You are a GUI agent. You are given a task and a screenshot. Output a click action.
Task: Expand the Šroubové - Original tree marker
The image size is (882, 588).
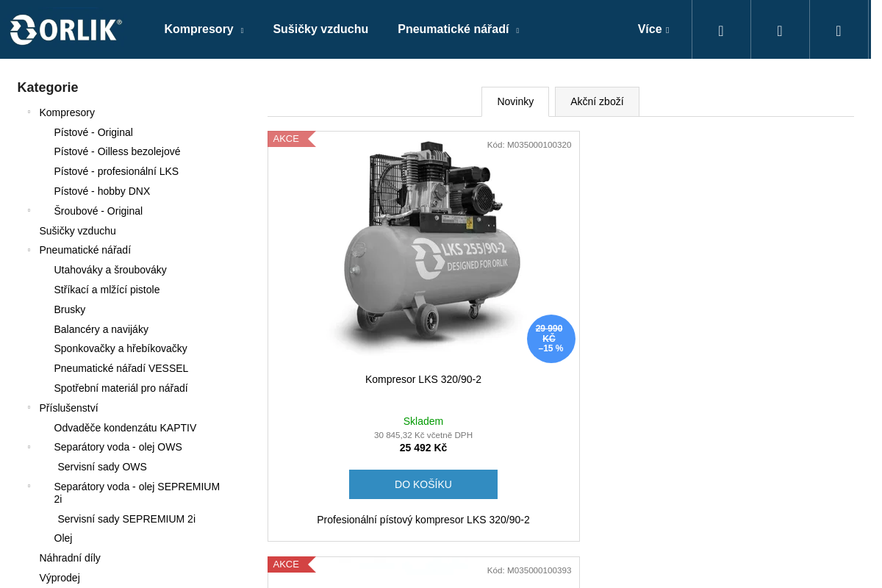[x=29, y=210]
